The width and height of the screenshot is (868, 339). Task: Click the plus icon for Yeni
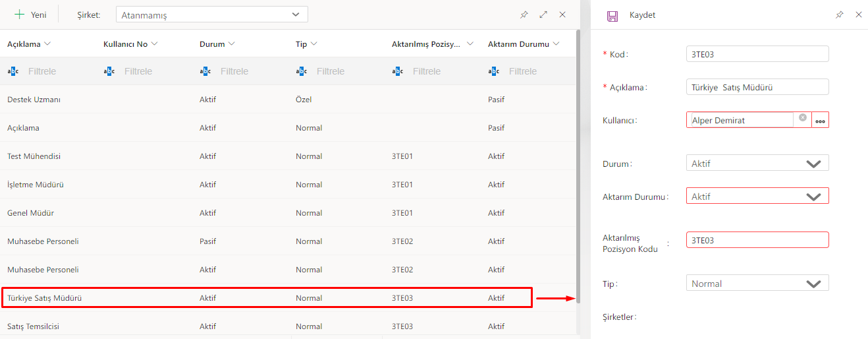(x=20, y=15)
